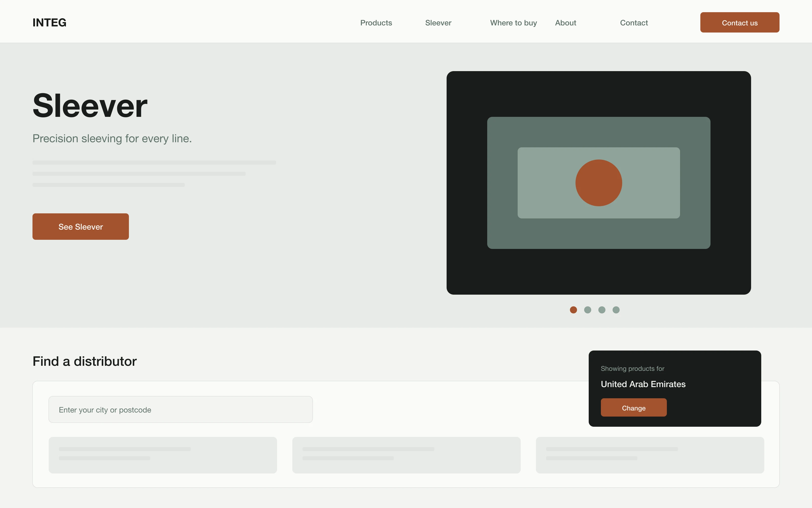Click the Sleever hero slide image
The height and width of the screenshot is (508, 812).
tap(599, 183)
